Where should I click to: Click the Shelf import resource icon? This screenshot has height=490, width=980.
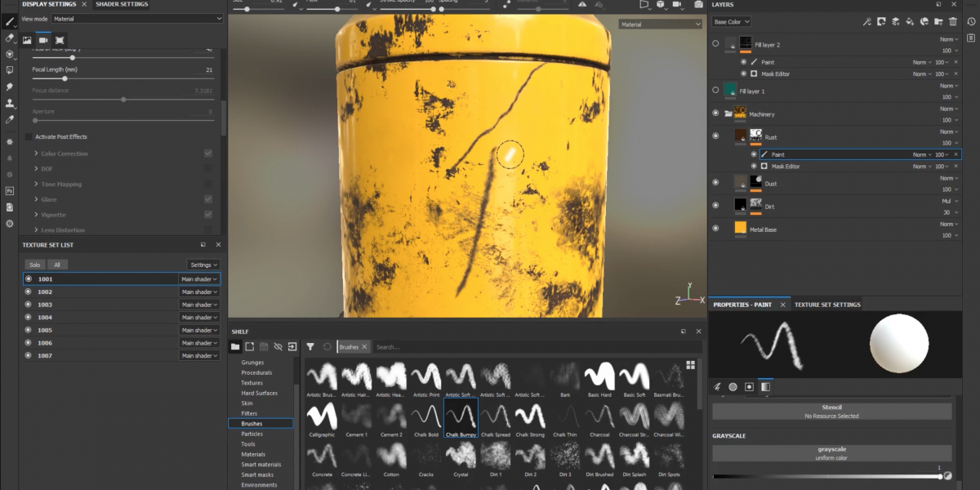pos(292,346)
